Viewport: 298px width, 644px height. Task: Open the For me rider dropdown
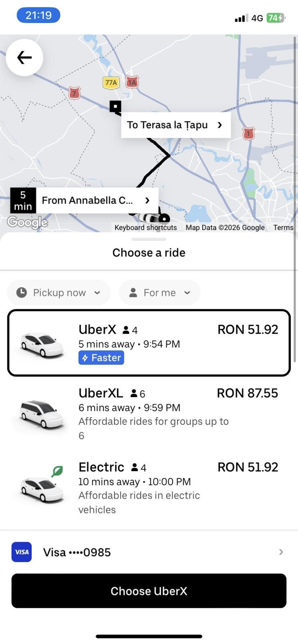pyautogui.click(x=159, y=293)
